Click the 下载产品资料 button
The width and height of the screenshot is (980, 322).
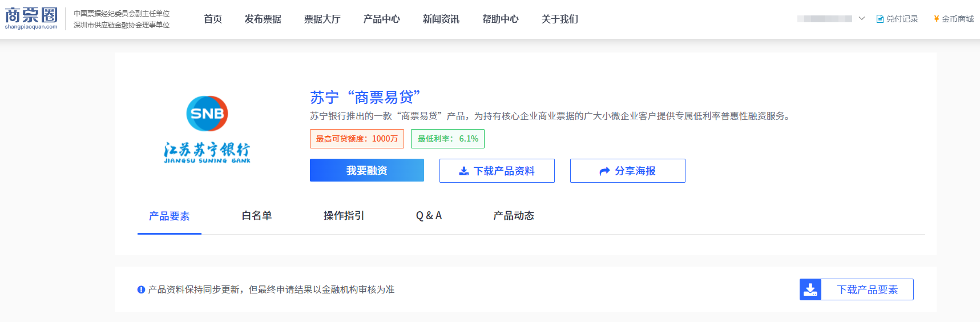[497, 171]
